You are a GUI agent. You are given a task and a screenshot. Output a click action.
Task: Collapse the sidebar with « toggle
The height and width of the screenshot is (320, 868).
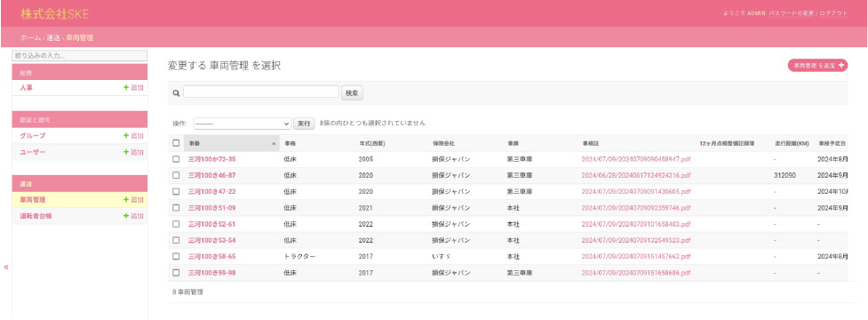click(6, 267)
